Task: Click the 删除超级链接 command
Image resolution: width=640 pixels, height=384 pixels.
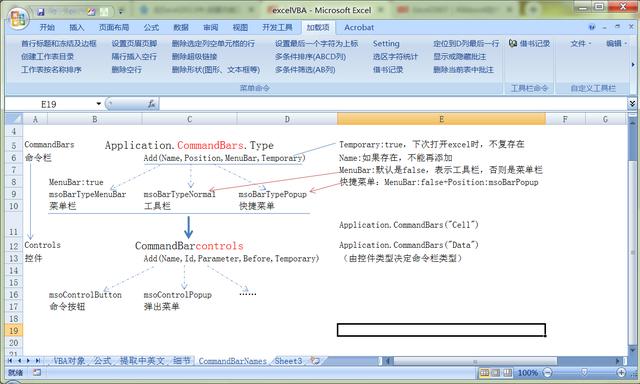Action: pos(194,57)
